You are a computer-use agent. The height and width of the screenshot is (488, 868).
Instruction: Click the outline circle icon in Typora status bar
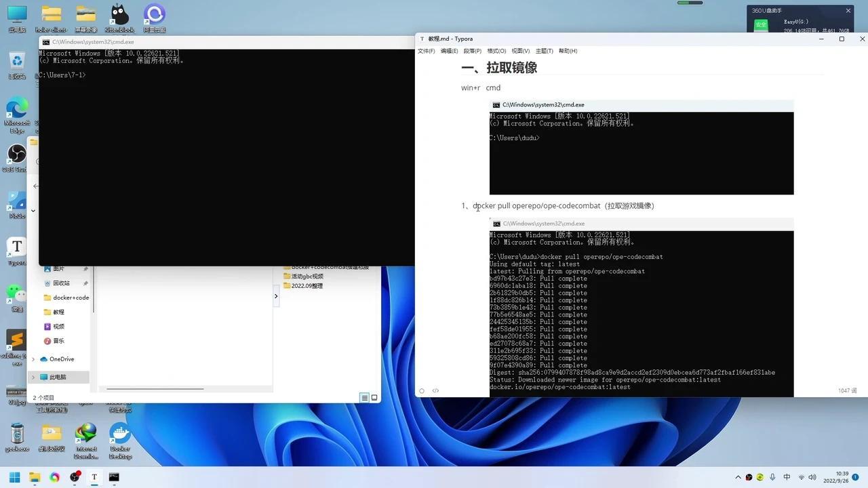point(422,390)
